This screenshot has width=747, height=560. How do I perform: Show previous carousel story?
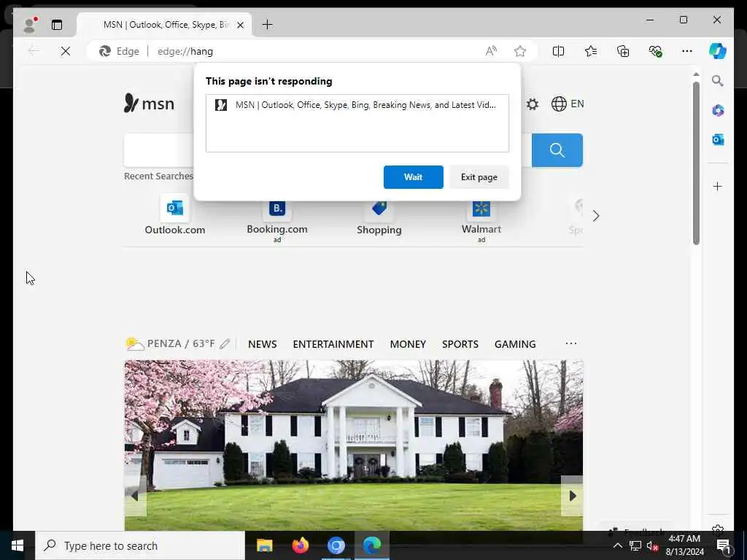(135, 496)
